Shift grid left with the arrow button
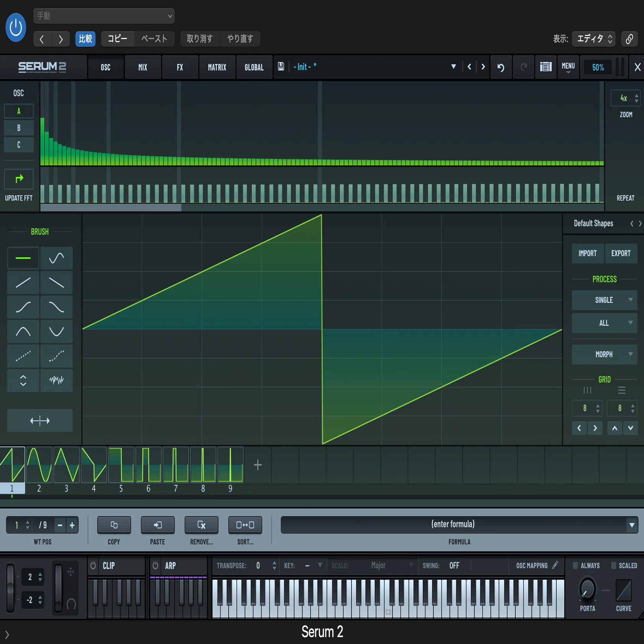 point(579,428)
